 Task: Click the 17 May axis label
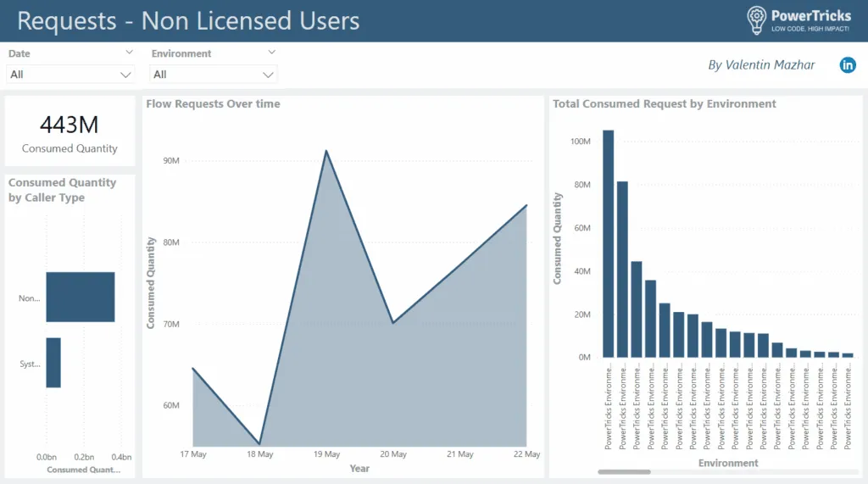click(193, 454)
